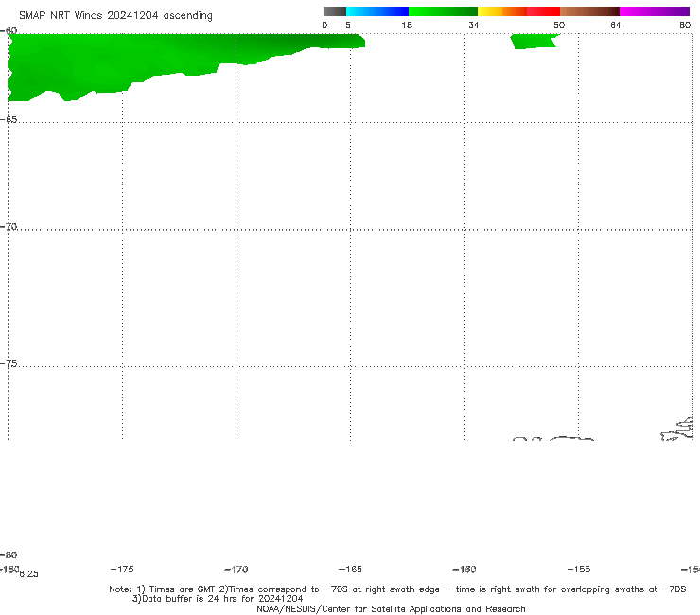This screenshot has height=615, width=700.
Task: Click the blue segment of the wind color bar
Action: point(377,11)
